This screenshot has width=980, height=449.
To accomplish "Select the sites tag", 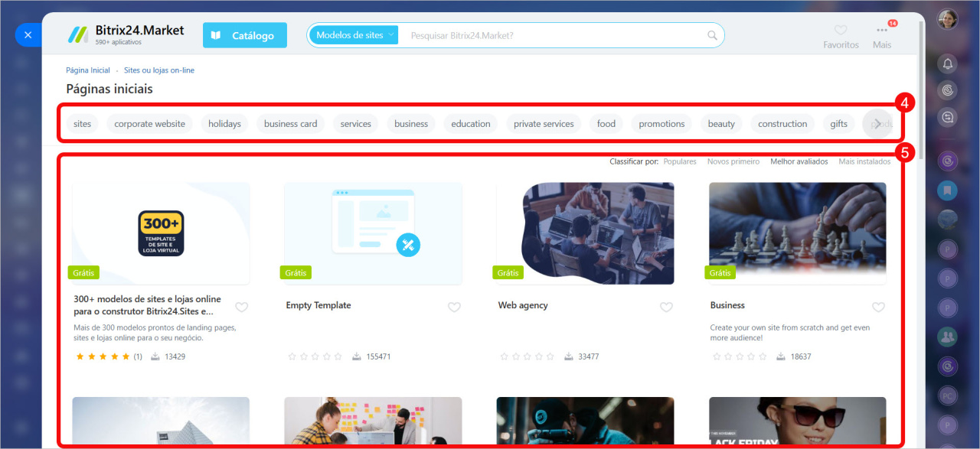I will (x=83, y=124).
